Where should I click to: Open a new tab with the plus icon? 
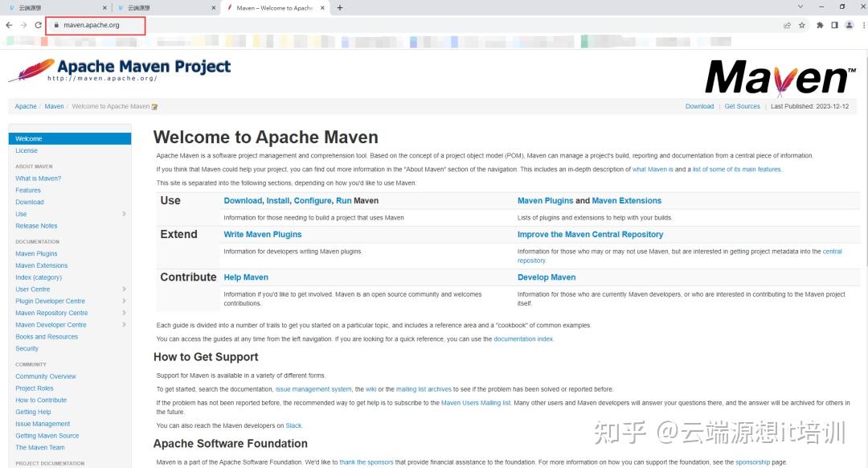coord(339,7)
